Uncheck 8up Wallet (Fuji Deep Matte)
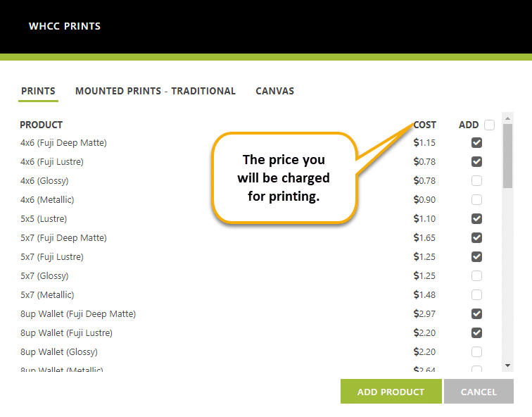Viewport: 532px width, 417px height. pyautogui.click(x=476, y=313)
